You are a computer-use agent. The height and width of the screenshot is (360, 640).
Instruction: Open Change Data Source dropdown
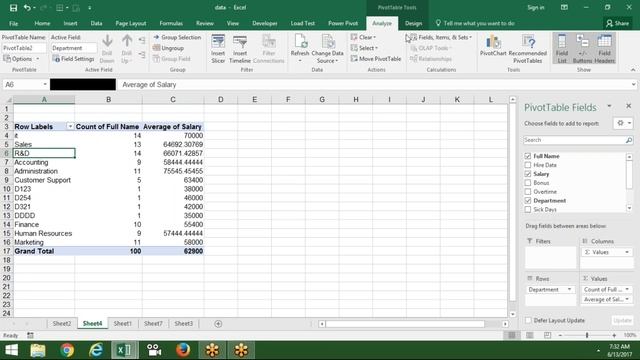pos(327,49)
